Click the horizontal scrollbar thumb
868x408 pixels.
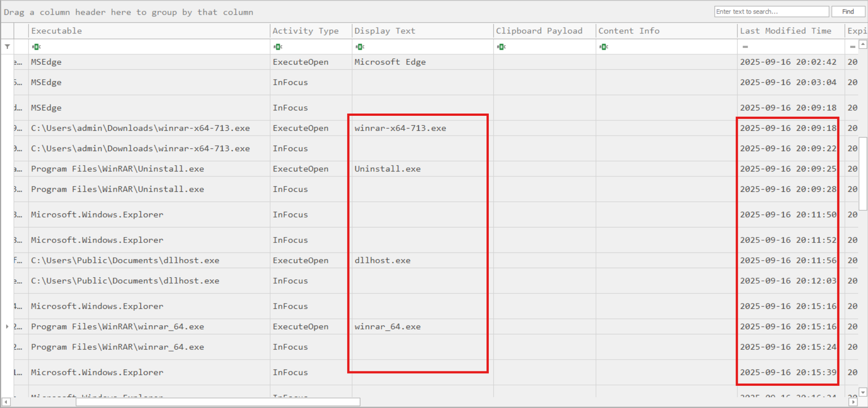[217, 402]
